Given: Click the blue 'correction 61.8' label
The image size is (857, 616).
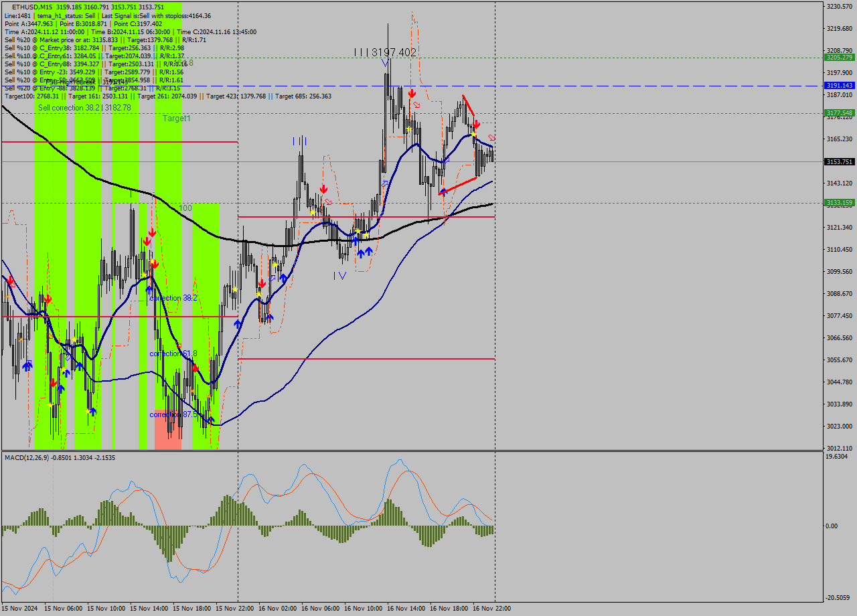Looking at the screenshot, I should point(173,354).
